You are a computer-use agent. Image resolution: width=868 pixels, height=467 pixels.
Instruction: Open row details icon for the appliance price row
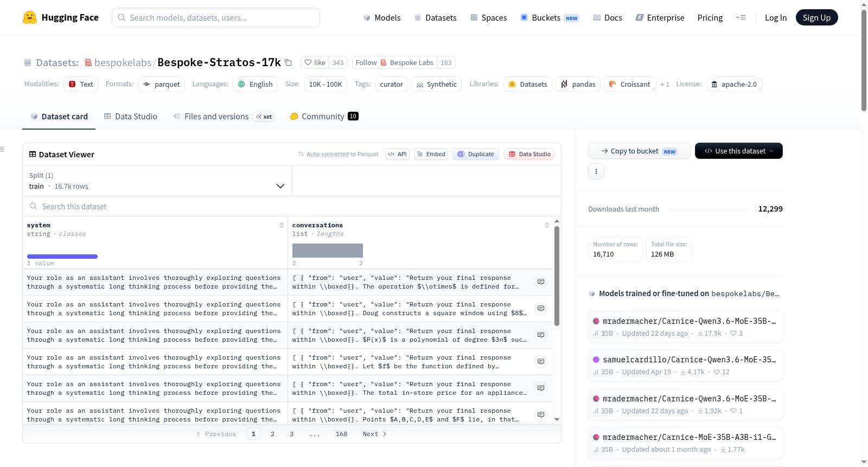click(x=541, y=388)
